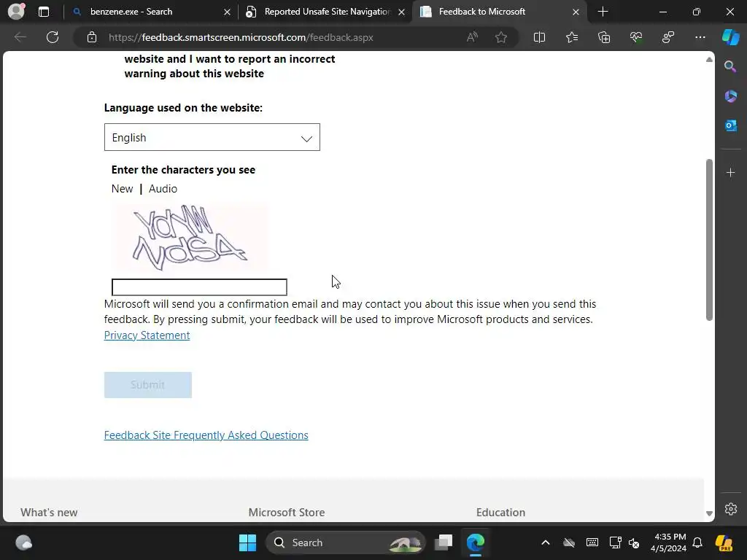Close the Reported Unsafe Site tab
Image resolution: width=747 pixels, height=560 pixels.
(402, 12)
